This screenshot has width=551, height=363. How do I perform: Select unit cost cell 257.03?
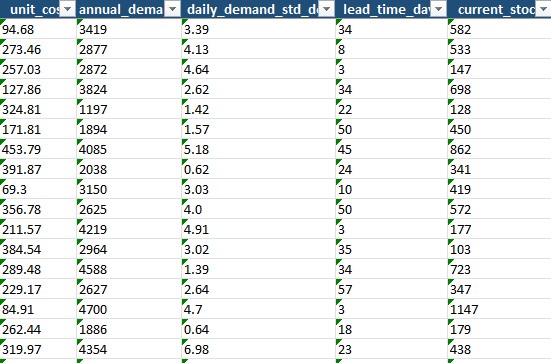[x=38, y=69]
